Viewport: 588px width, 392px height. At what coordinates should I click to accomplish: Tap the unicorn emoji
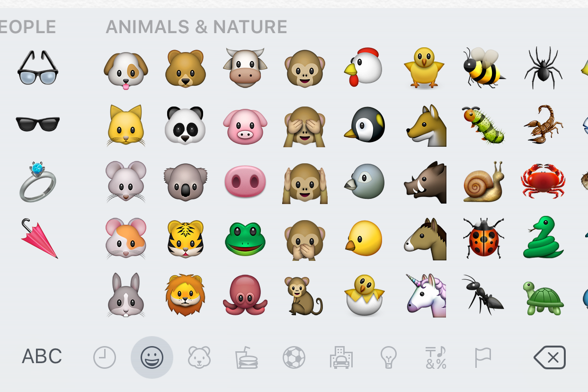click(x=426, y=295)
